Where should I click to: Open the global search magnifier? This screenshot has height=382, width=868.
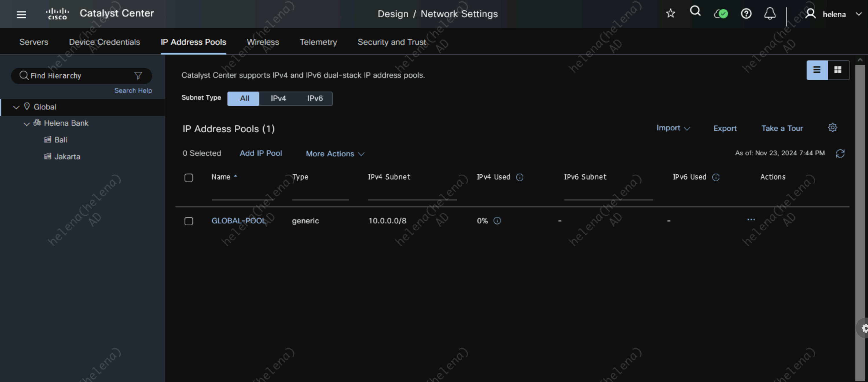tap(695, 12)
